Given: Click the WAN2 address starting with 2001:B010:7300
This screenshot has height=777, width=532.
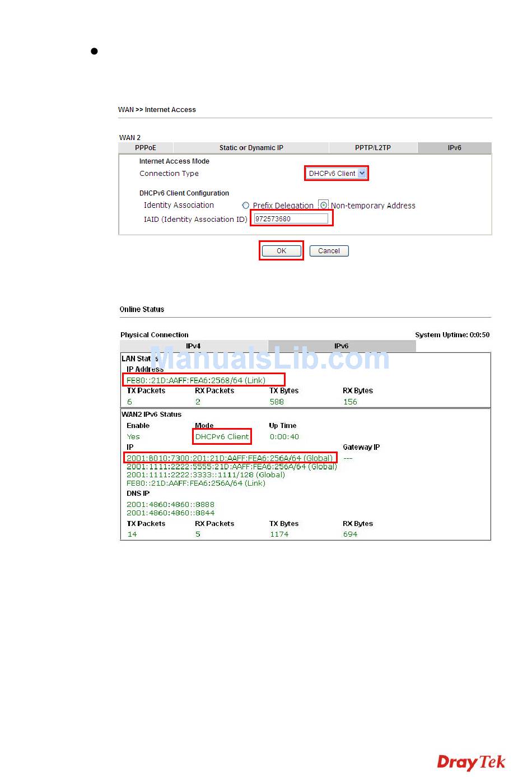Looking at the screenshot, I should (230, 458).
